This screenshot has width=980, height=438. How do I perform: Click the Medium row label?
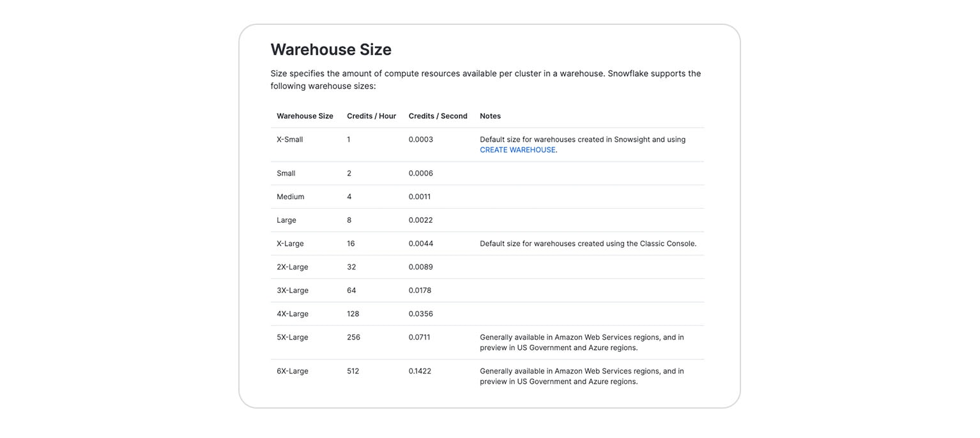tap(290, 197)
